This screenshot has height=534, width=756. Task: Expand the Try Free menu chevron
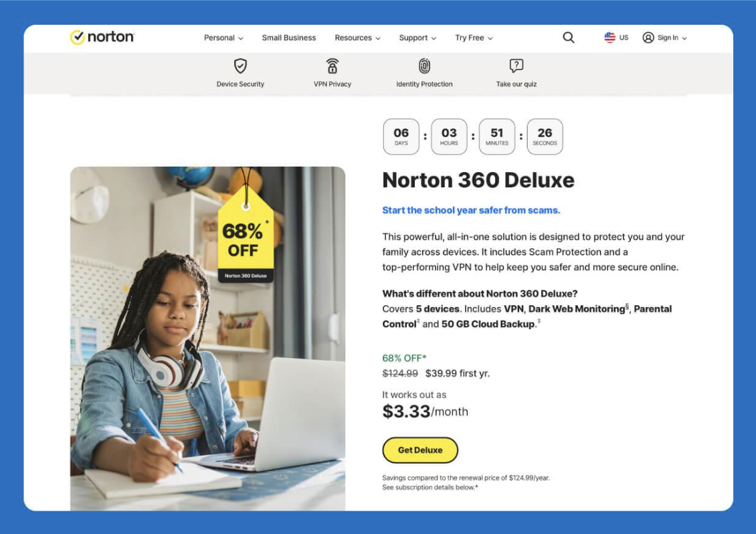(x=490, y=38)
